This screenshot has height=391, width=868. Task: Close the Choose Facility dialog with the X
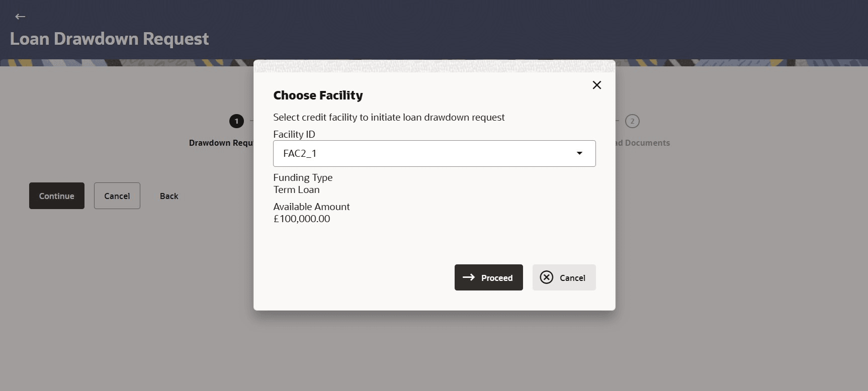(x=597, y=85)
